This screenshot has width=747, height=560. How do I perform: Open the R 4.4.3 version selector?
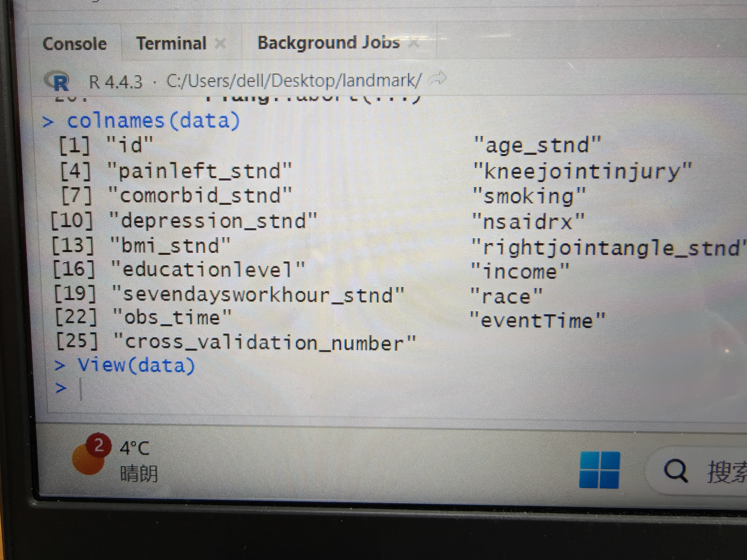click(x=116, y=82)
